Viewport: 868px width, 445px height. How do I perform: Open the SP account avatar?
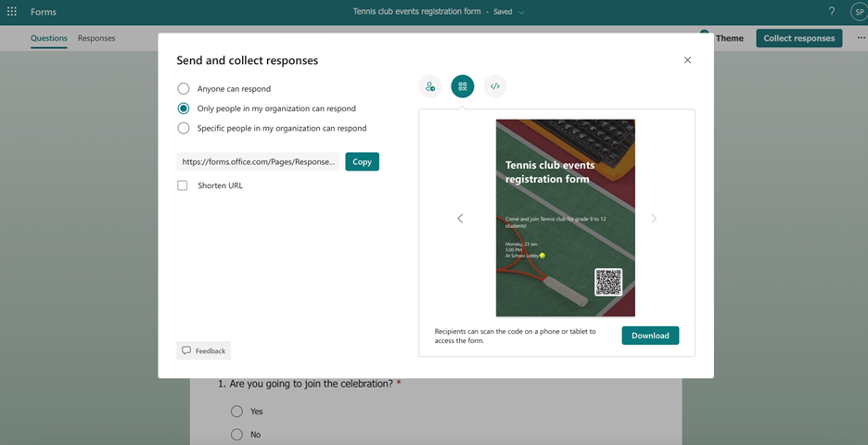[859, 12]
